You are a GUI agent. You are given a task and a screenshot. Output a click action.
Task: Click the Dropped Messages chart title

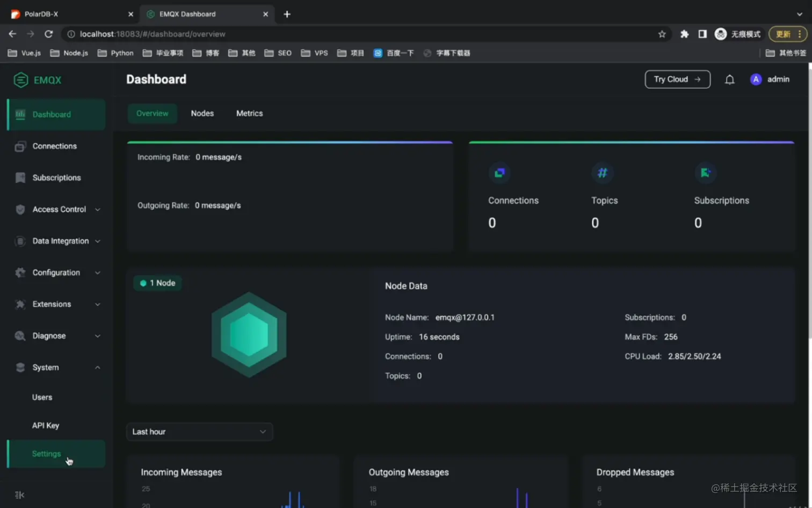tap(635, 472)
